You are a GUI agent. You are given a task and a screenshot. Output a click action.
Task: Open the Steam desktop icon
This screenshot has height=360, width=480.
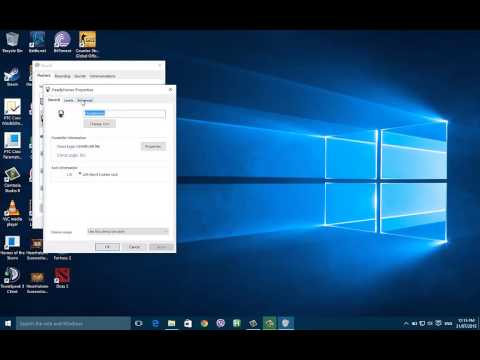click(12, 77)
